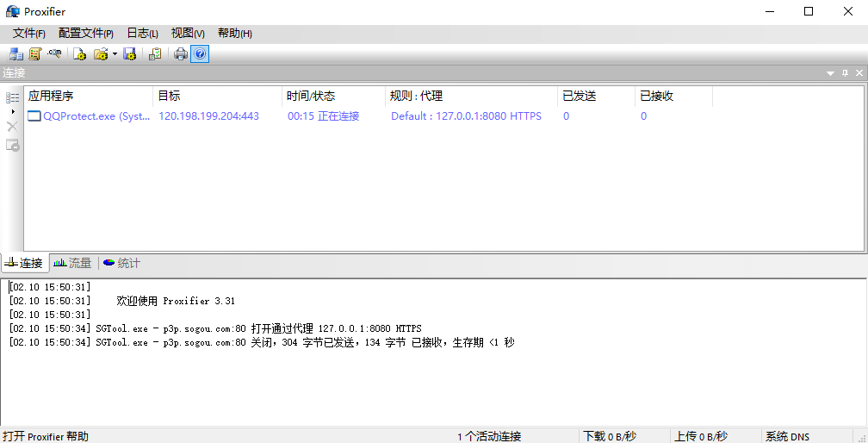Click log line 欢迎使用 Proxifier 3.31
The image size is (868, 443).
click(176, 302)
